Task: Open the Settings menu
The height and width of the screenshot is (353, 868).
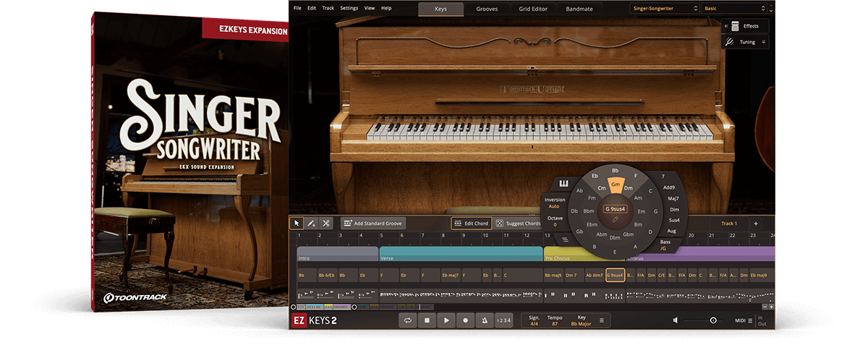Action: click(x=349, y=8)
